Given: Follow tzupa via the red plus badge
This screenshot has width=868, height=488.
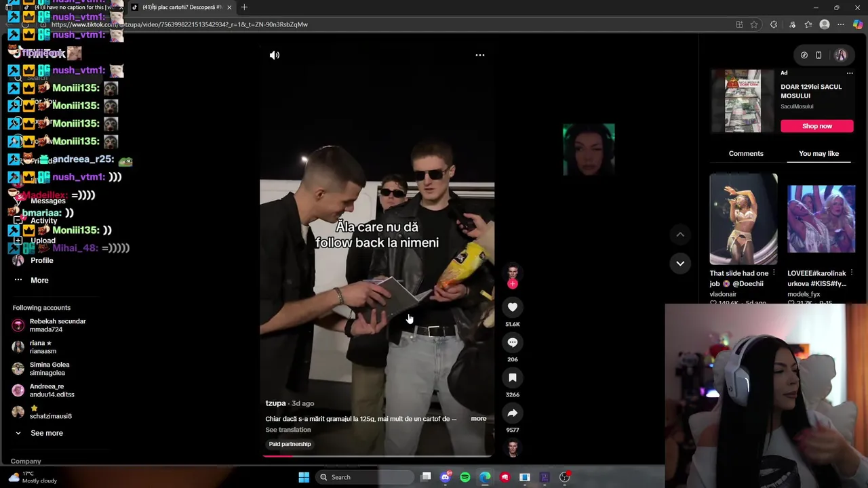Looking at the screenshot, I should pyautogui.click(x=513, y=284).
